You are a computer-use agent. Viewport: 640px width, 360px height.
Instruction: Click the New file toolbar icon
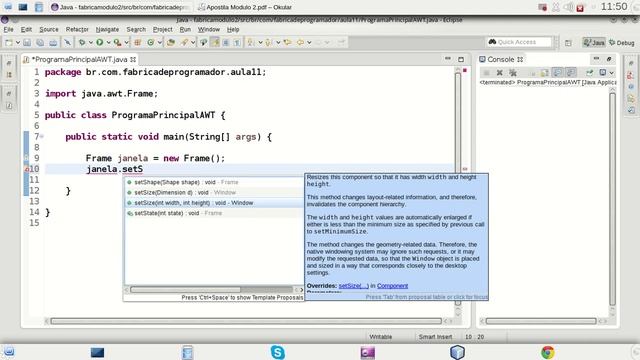click(9, 42)
